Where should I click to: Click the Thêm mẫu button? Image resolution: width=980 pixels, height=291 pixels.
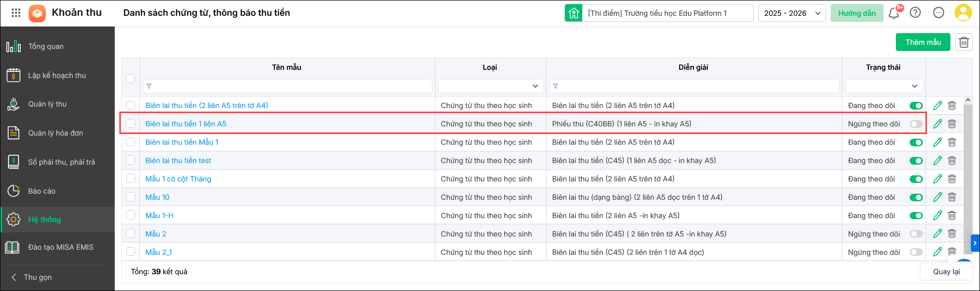923,42
